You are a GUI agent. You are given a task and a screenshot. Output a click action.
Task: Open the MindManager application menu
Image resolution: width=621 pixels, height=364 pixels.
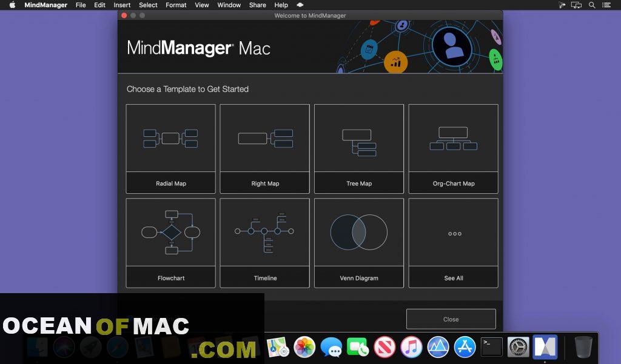click(x=46, y=5)
